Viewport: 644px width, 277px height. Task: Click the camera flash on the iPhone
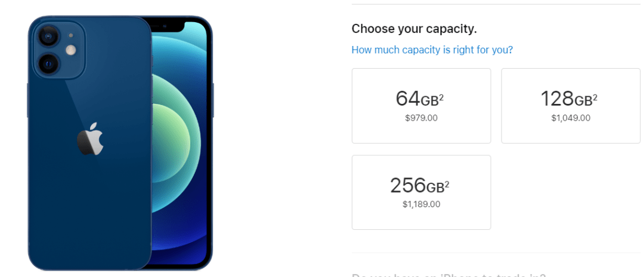[71, 50]
